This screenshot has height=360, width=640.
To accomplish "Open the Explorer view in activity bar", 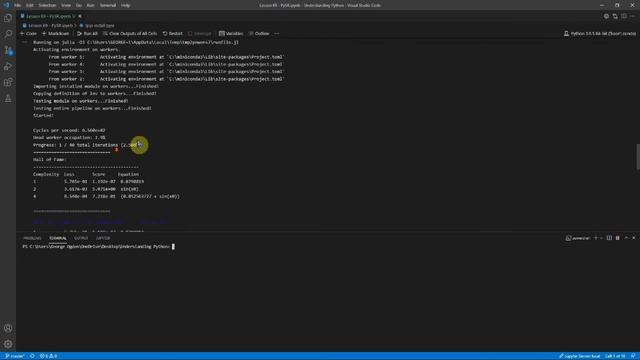I will coord(8,18).
